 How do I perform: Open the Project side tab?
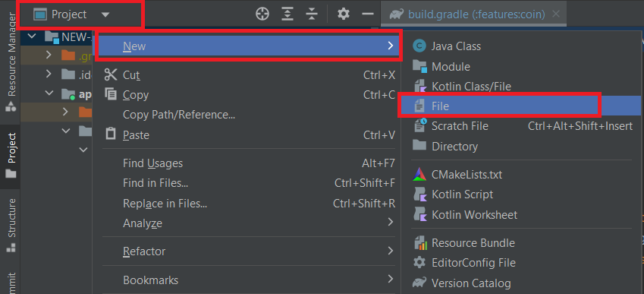11,156
